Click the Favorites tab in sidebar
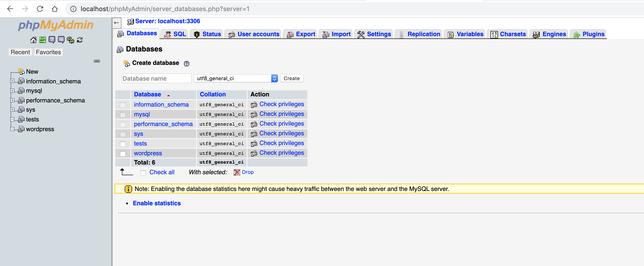644x266 pixels. click(48, 52)
